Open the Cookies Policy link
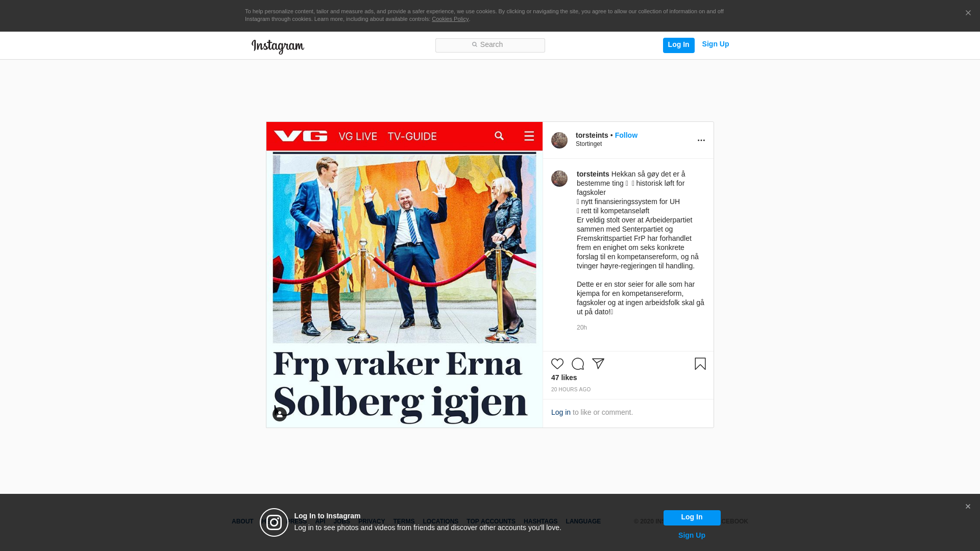Screen dimensions: 980x551 click(x=450, y=19)
